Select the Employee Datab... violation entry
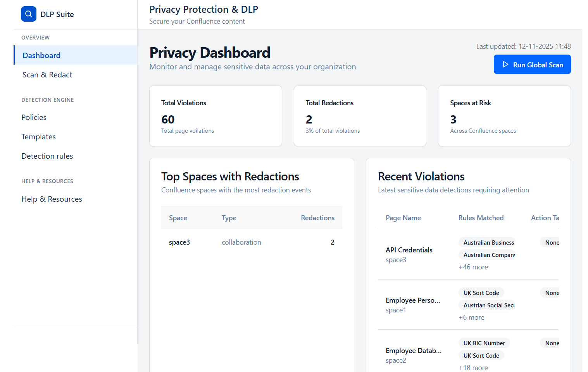 [x=414, y=351]
